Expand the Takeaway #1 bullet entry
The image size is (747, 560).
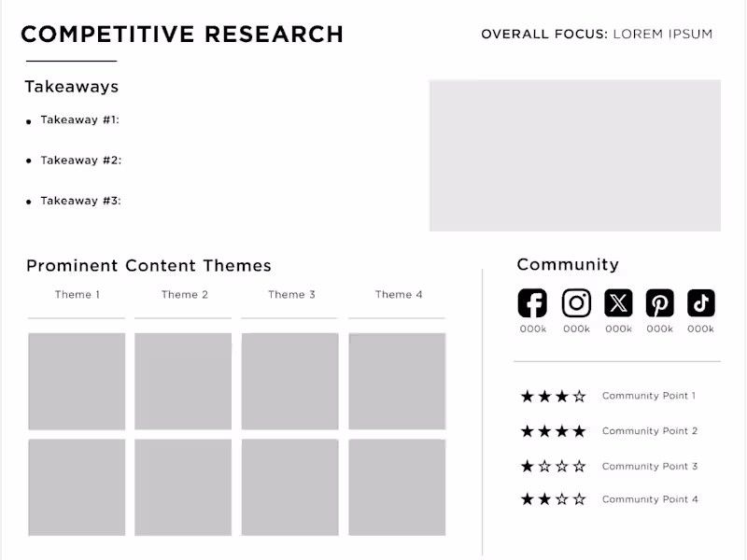[x=79, y=119]
